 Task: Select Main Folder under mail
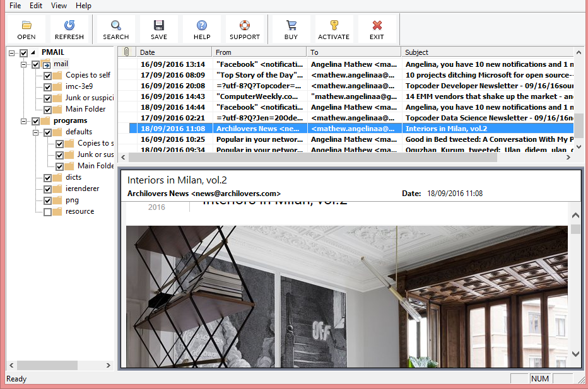tap(86, 109)
